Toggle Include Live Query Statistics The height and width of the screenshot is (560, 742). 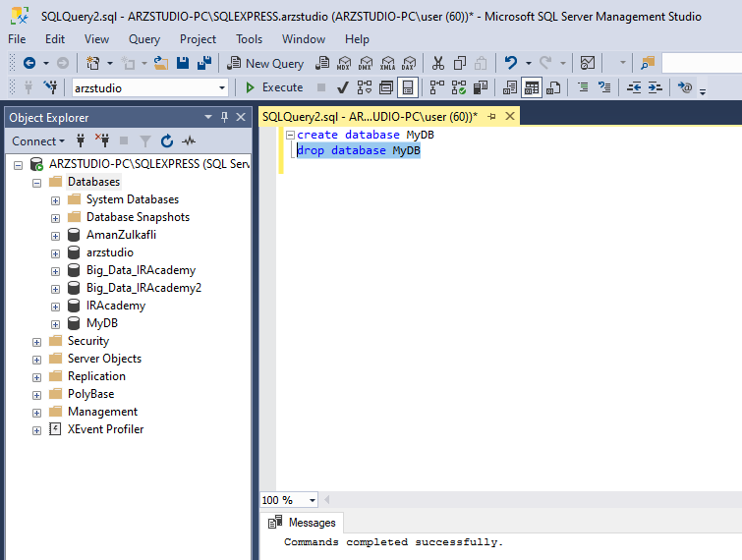[x=459, y=87]
